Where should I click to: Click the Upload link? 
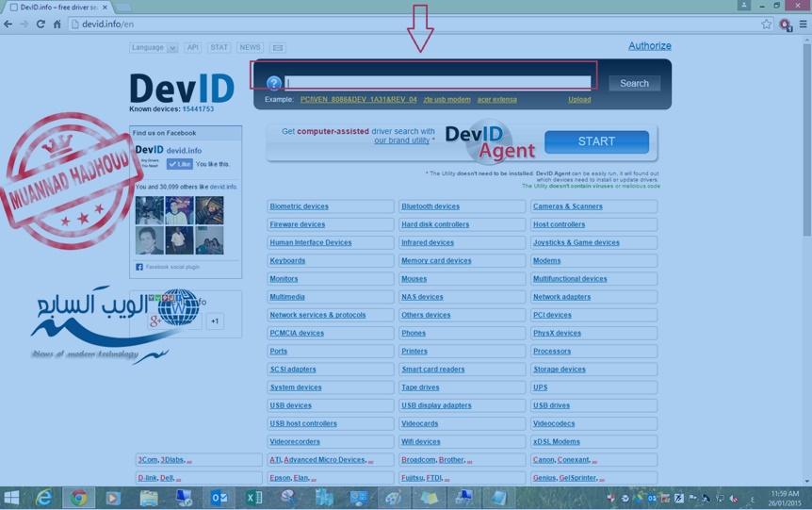click(579, 100)
